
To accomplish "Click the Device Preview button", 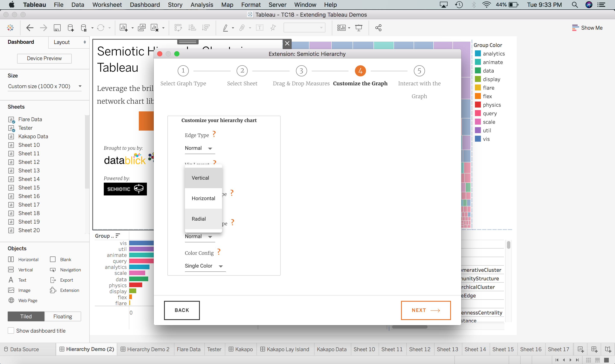I will 44,58.
